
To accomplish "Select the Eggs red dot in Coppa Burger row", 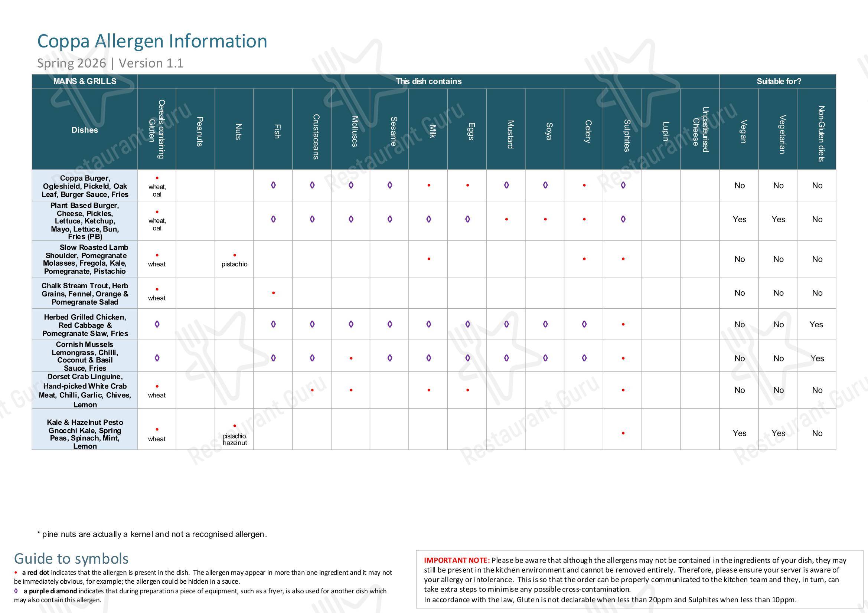I will click(468, 186).
